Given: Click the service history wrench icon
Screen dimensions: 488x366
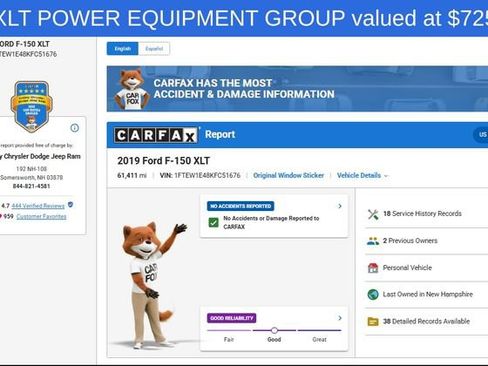Looking at the screenshot, I should [373, 214].
